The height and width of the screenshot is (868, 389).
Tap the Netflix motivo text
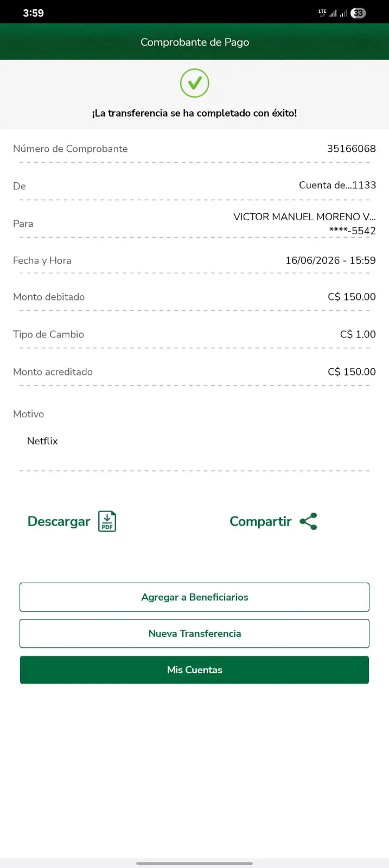click(42, 441)
